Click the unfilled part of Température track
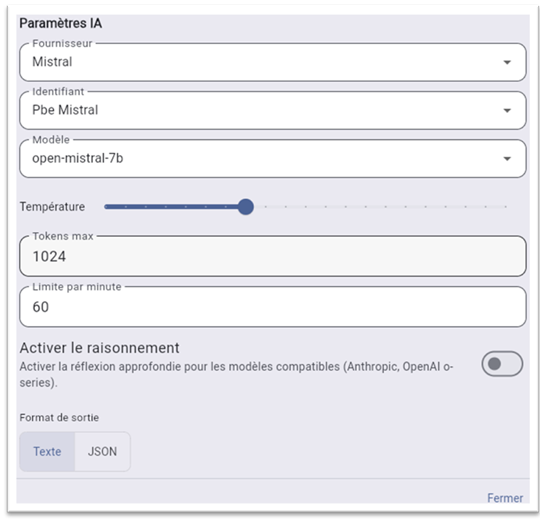The height and width of the screenshot is (522, 540). point(380,207)
